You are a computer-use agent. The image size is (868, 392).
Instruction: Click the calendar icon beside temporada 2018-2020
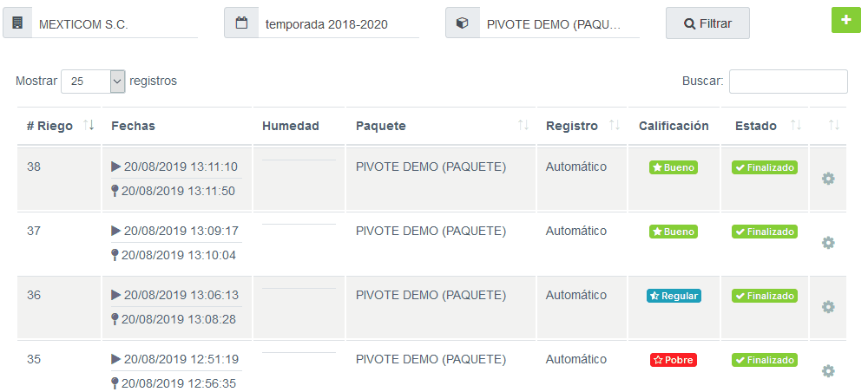[240, 23]
